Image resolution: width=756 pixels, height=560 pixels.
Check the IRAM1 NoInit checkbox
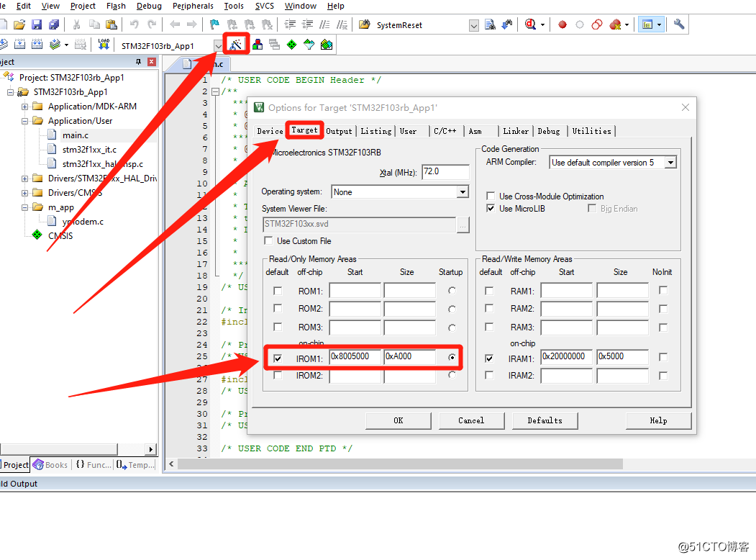coord(663,357)
